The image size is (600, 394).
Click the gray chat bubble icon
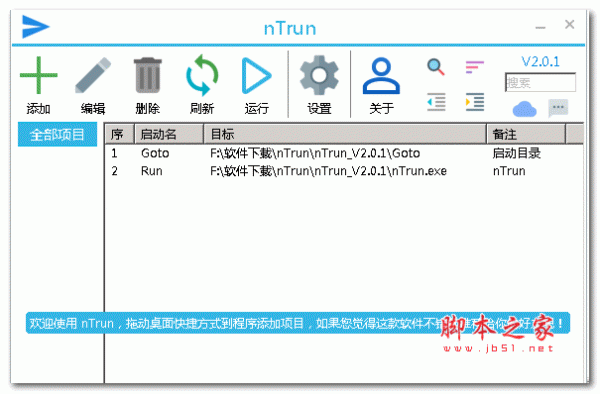point(558,108)
